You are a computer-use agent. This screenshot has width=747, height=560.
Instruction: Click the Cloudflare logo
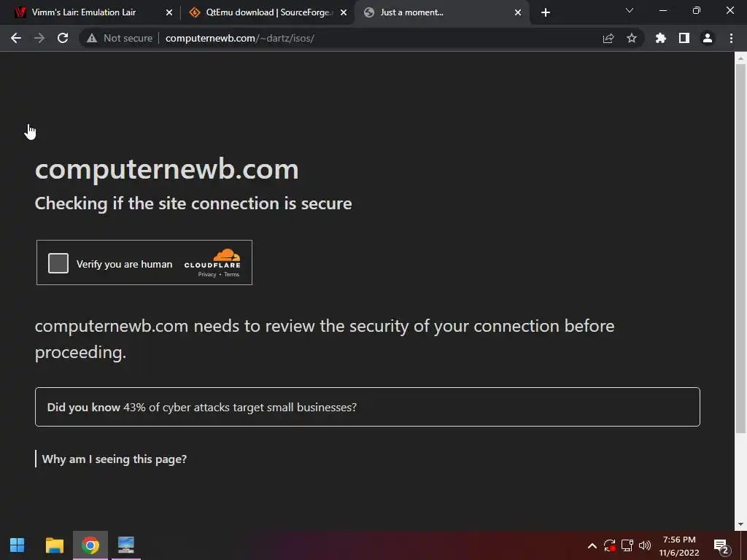(x=212, y=259)
